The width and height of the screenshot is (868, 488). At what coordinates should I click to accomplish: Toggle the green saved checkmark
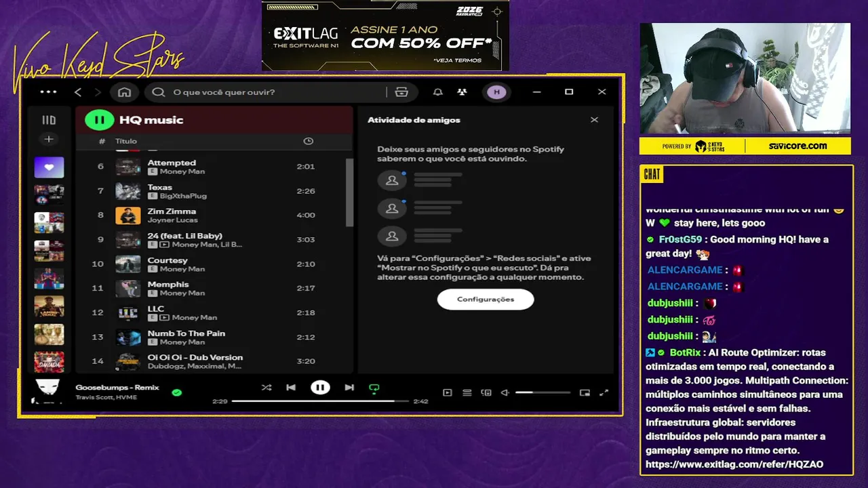pyautogui.click(x=177, y=392)
